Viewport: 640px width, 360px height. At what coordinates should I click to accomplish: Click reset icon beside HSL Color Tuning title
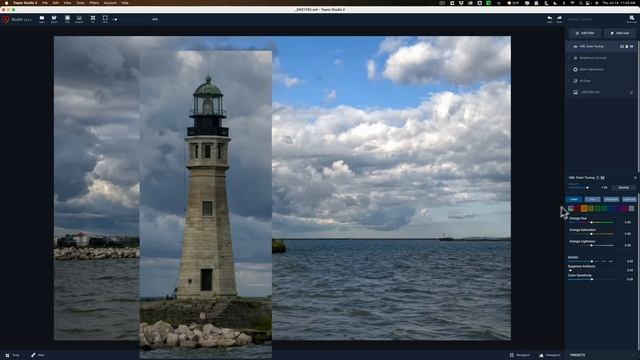(597, 178)
